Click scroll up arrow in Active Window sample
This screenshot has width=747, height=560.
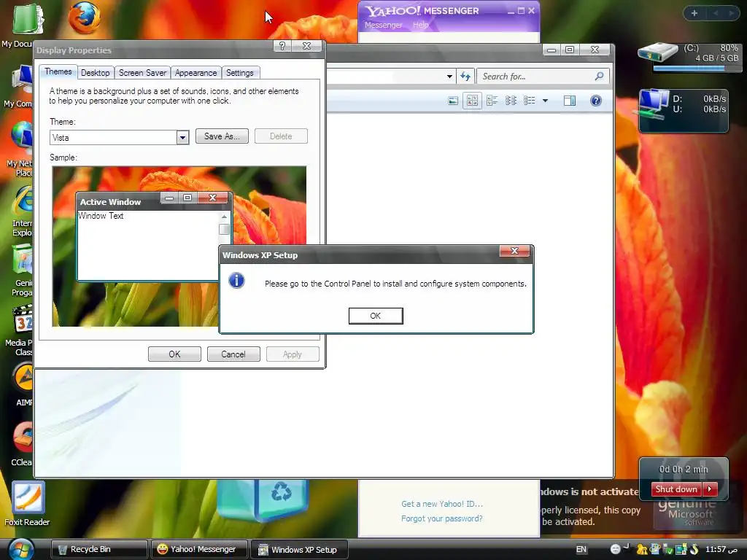[x=224, y=217]
